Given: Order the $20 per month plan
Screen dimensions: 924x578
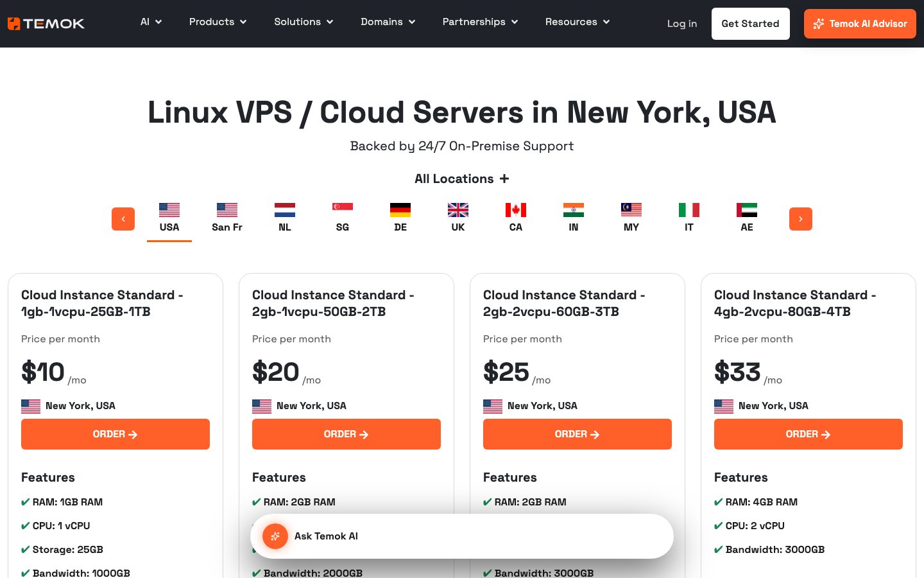Looking at the screenshot, I should click(x=346, y=434).
